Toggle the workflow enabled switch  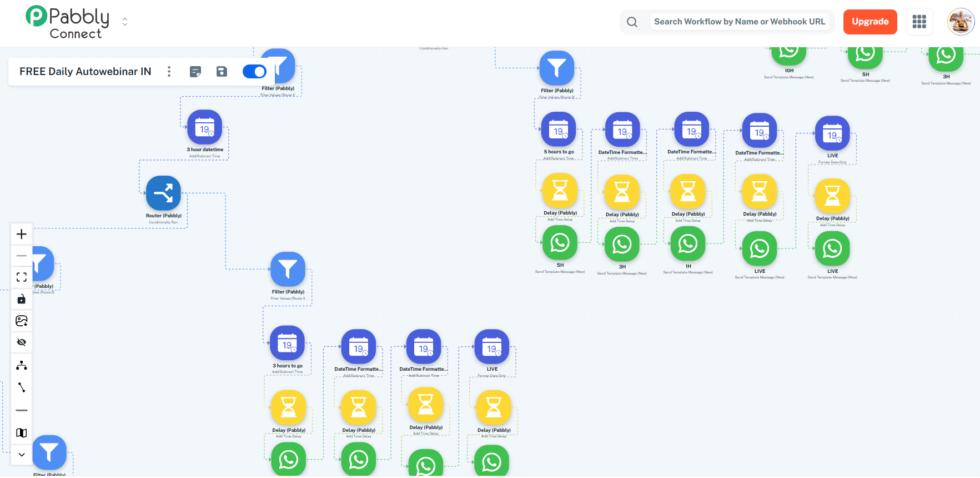254,72
